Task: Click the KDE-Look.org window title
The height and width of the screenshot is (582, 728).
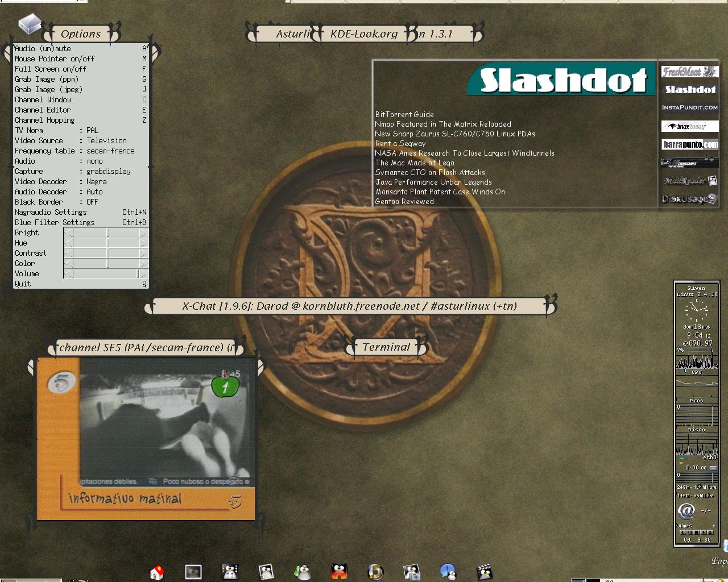Action: 364,34
